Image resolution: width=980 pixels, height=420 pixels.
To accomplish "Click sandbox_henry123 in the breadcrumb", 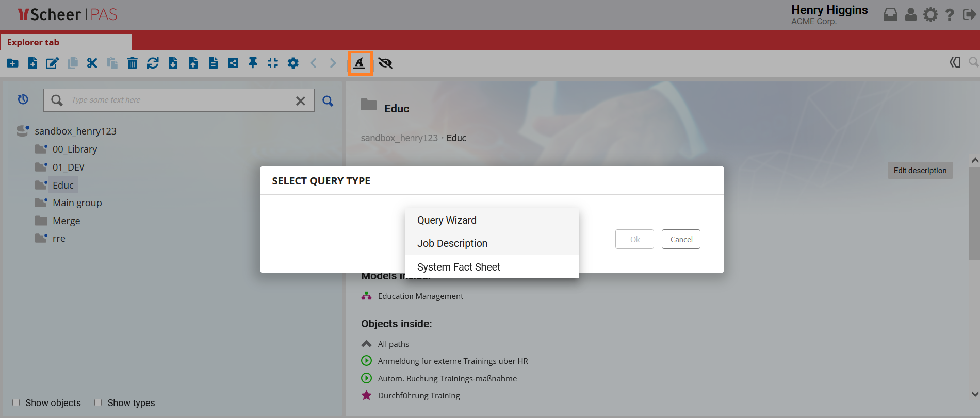I will point(399,138).
